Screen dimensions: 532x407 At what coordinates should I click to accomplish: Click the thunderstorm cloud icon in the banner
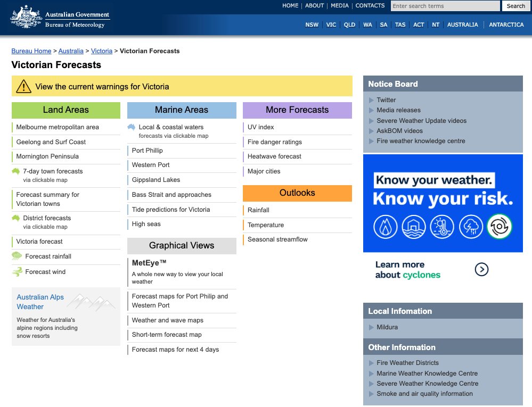pos(471,226)
